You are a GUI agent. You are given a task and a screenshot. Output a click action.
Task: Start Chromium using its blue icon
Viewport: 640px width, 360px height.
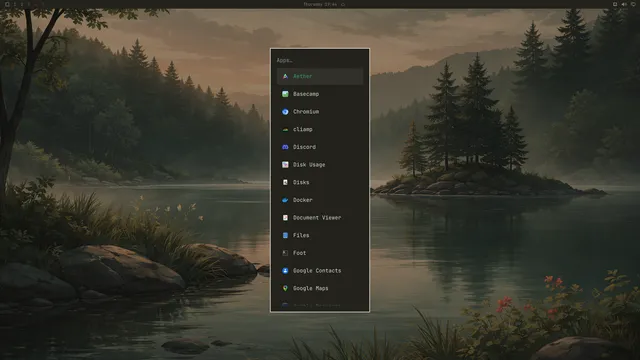(x=285, y=111)
